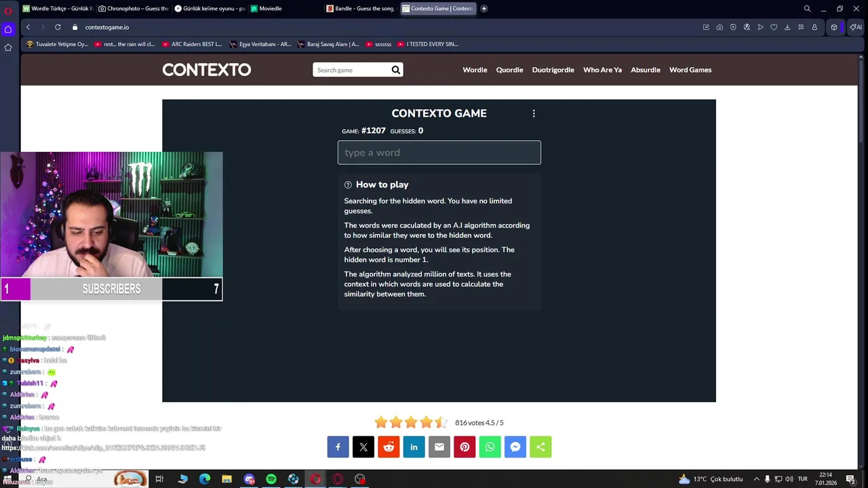Switch to the Wordle Türkçe browser tab
868x488 pixels.
[57, 9]
